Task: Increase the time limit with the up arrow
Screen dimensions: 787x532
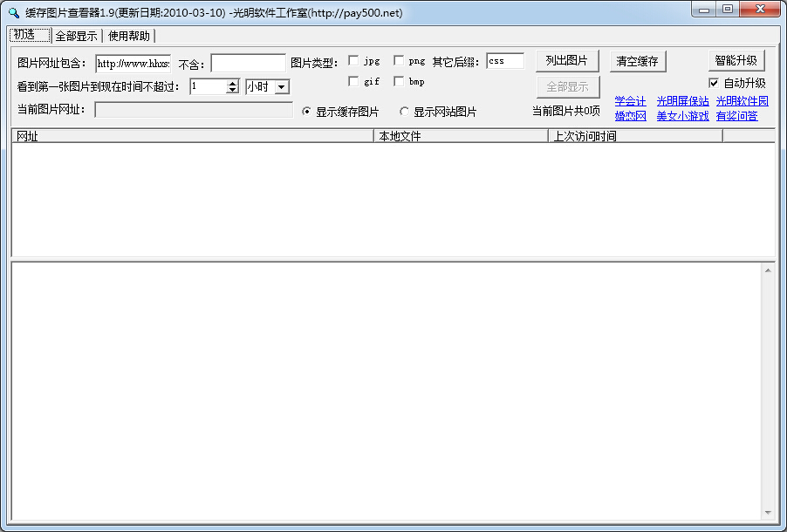Action: tap(232, 83)
